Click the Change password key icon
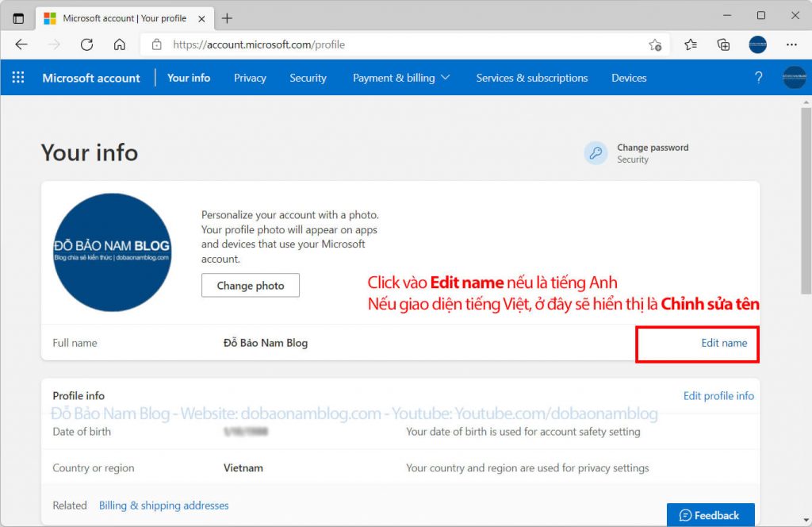812x527 pixels. click(596, 153)
